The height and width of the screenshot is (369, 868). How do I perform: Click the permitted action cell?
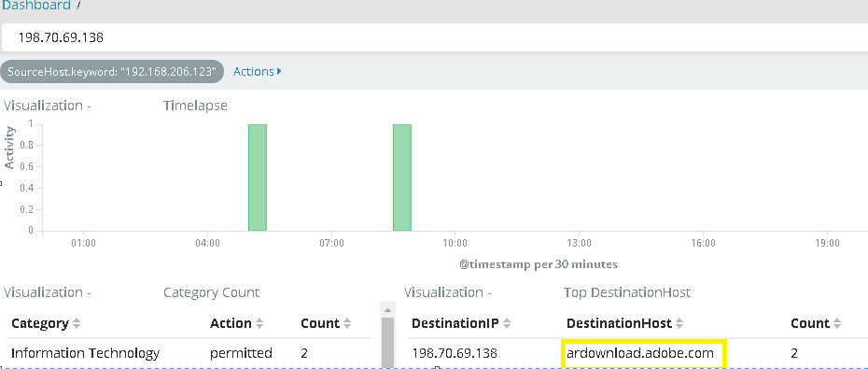[x=241, y=353]
